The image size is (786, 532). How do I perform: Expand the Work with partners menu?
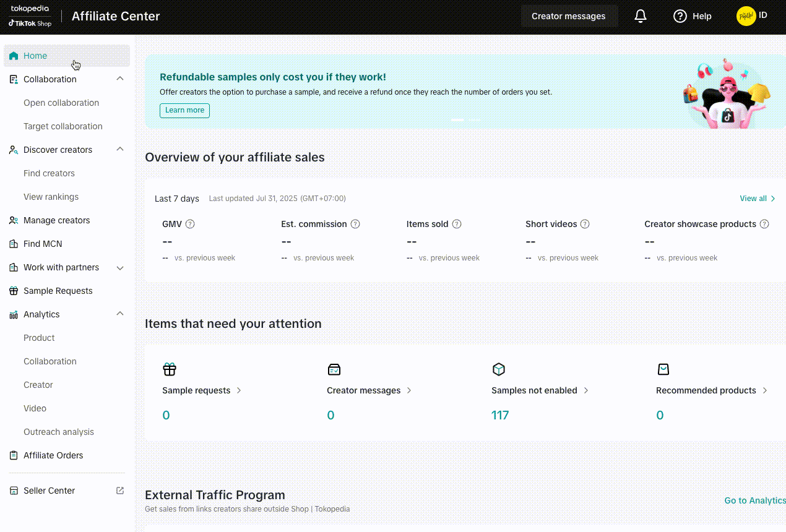pos(120,267)
